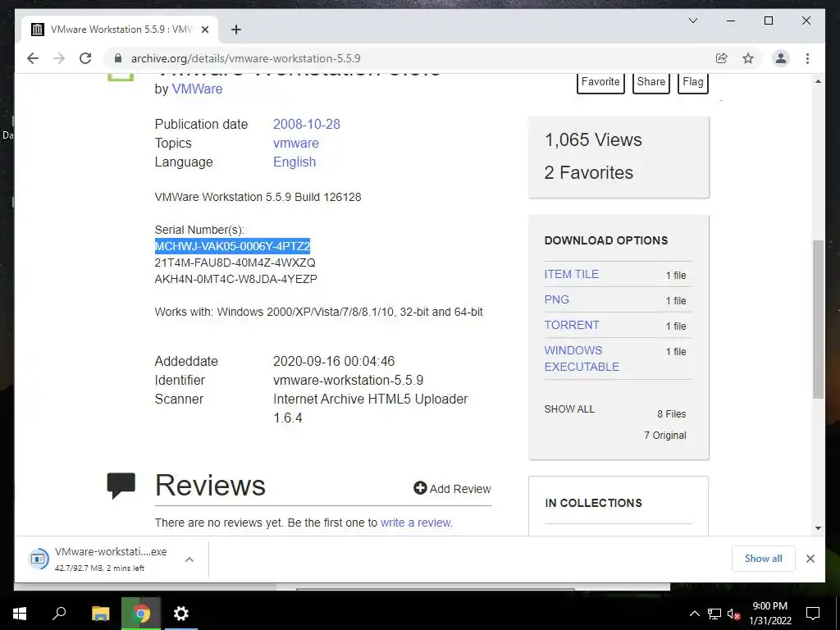
Task: Open TORRENT download option
Action: pos(572,325)
